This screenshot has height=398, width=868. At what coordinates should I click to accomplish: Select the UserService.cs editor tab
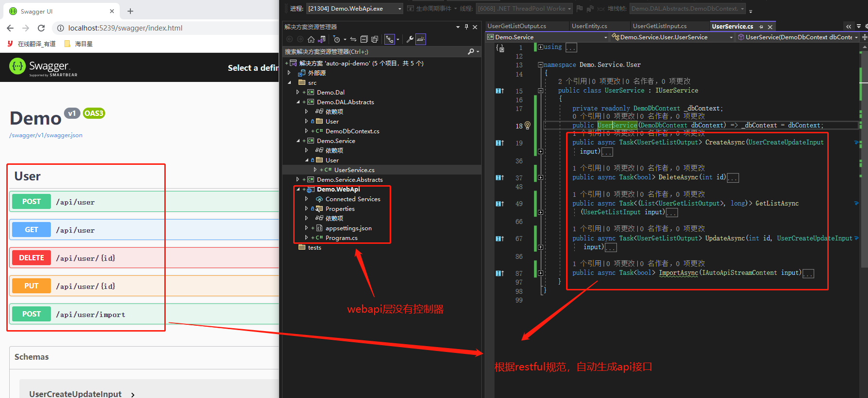732,26
